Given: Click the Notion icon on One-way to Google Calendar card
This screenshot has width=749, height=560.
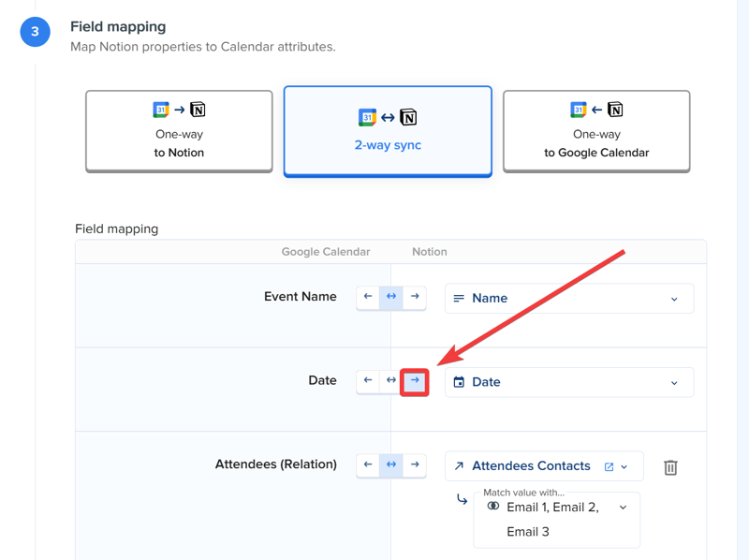Looking at the screenshot, I should tap(613, 109).
